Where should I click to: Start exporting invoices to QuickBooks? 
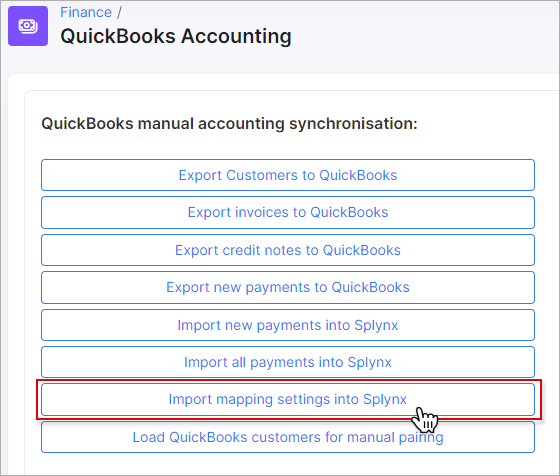click(288, 212)
